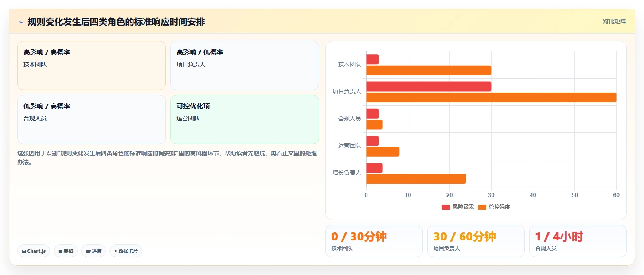Click the panel title 规则变化发生后四类角色的标准响应时间安排
The height and width of the screenshot is (275, 644).
(116, 22)
